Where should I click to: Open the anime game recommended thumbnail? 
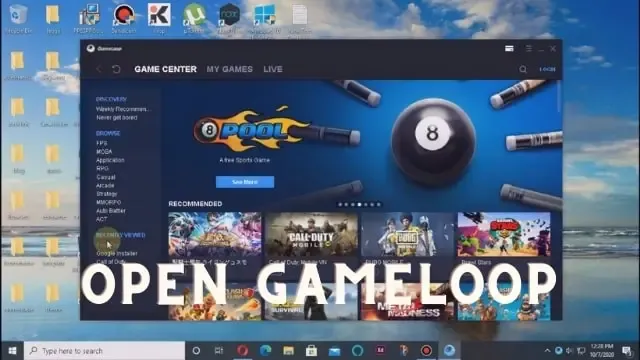(215, 234)
